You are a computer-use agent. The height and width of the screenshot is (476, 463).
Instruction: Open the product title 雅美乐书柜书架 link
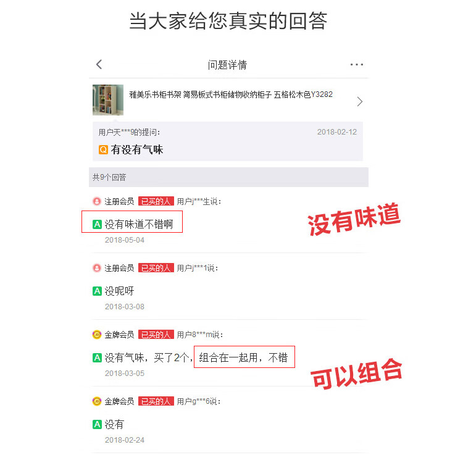231,94
